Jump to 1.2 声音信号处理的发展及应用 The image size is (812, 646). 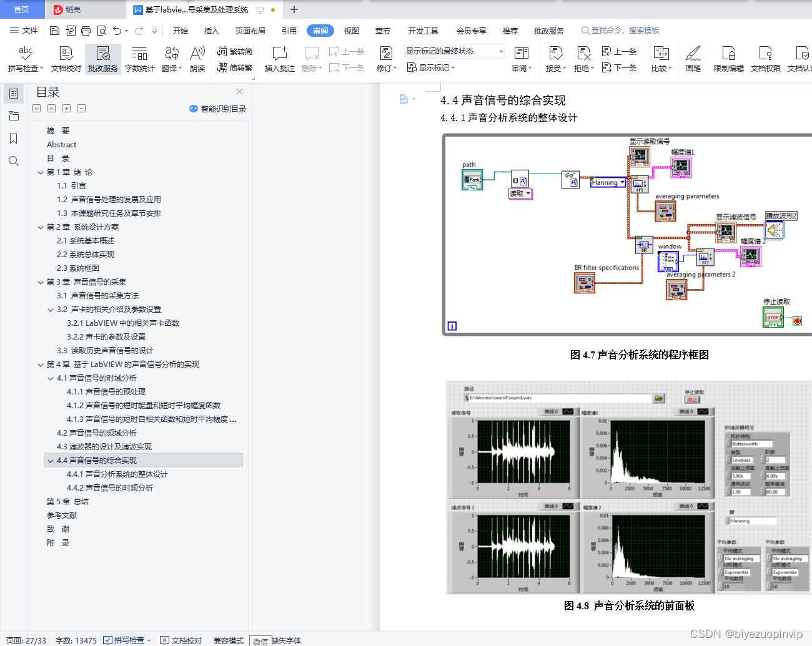109,200
